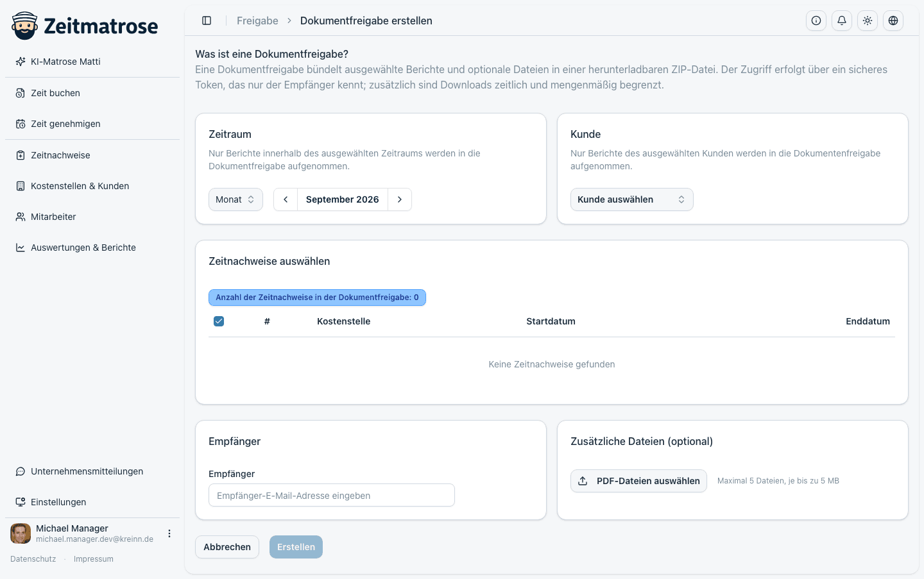Screen dimensions: 924x579
Task: Switch theme with the sun icon
Action: [x=868, y=21]
